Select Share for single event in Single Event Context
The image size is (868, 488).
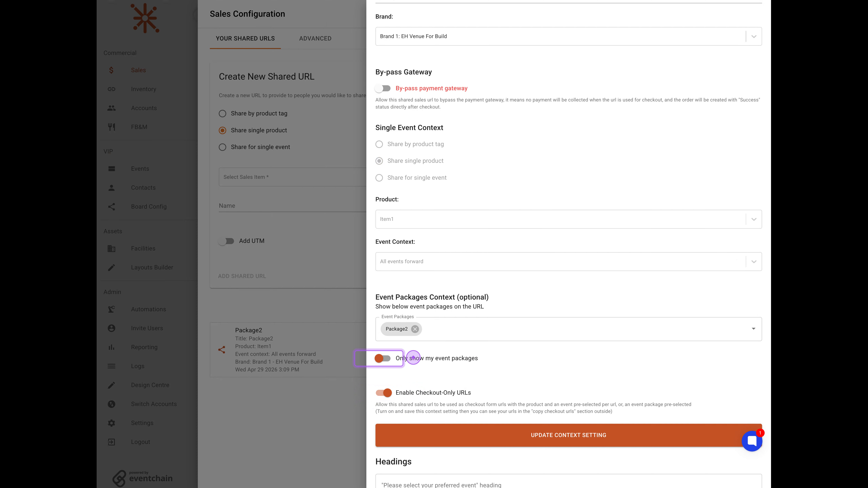click(379, 178)
